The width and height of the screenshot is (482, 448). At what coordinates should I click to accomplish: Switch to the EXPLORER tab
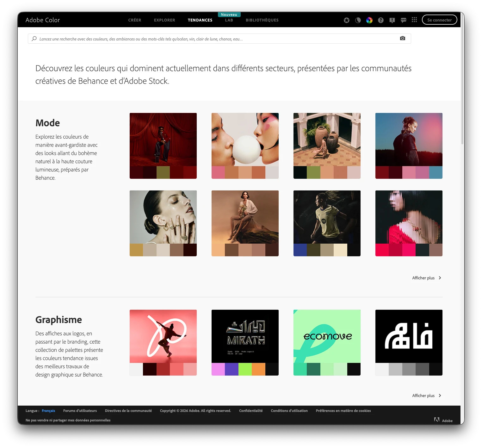tap(164, 20)
